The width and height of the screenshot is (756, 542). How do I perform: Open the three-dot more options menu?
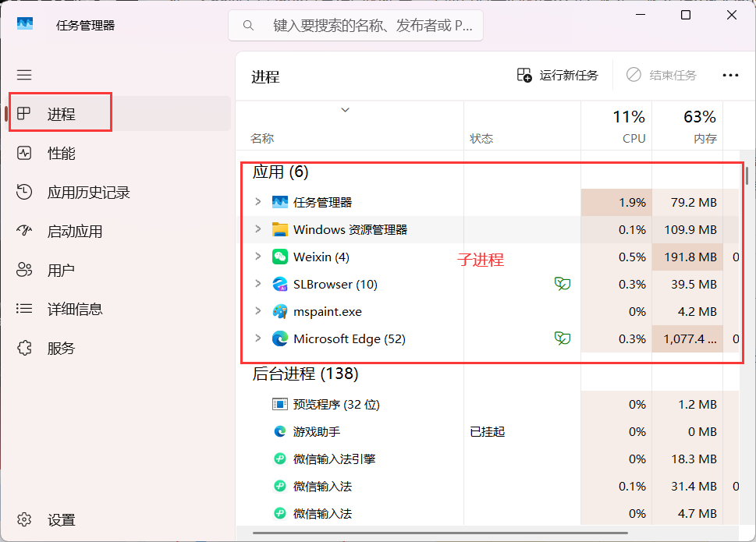[730, 75]
